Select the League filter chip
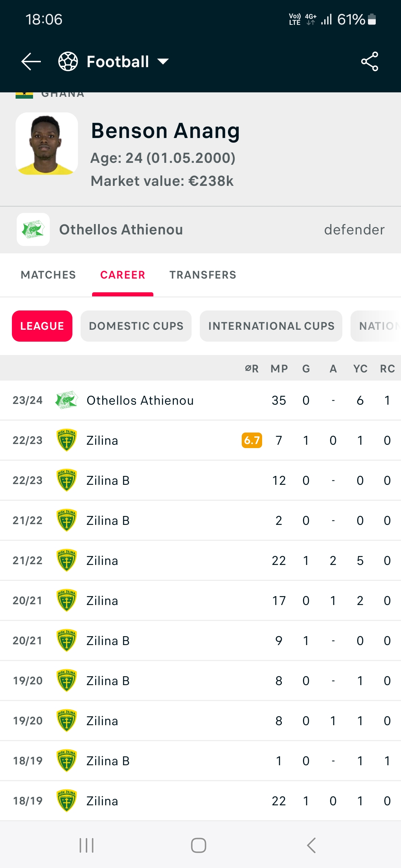 click(x=42, y=326)
